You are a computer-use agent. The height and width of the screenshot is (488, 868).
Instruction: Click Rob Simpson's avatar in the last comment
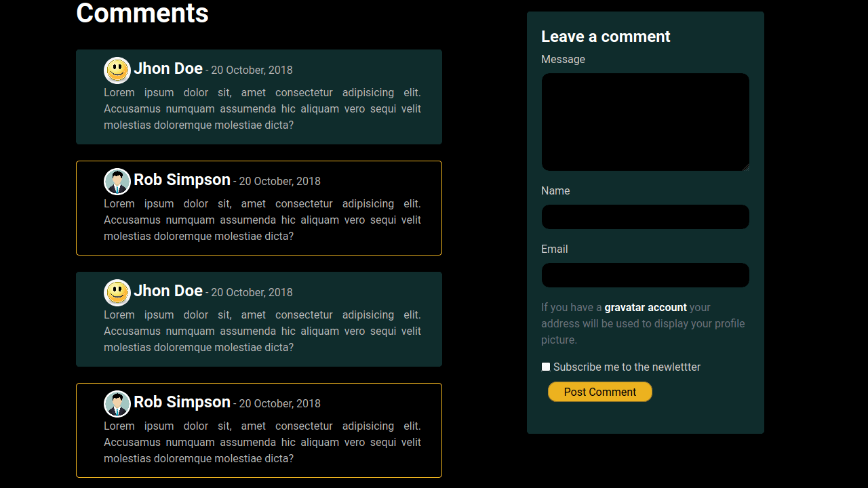click(x=117, y=404)
